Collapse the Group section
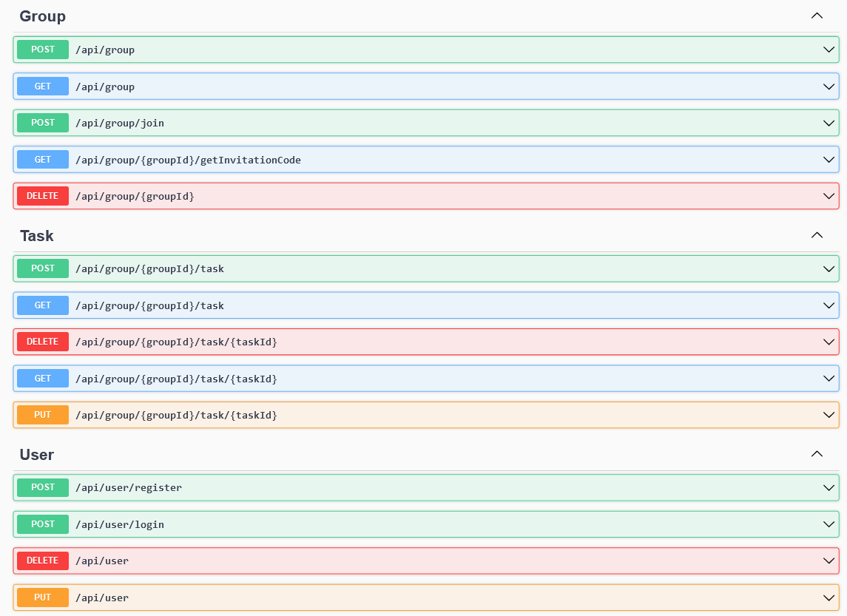 pyautogui.click(x=817, y=16)
